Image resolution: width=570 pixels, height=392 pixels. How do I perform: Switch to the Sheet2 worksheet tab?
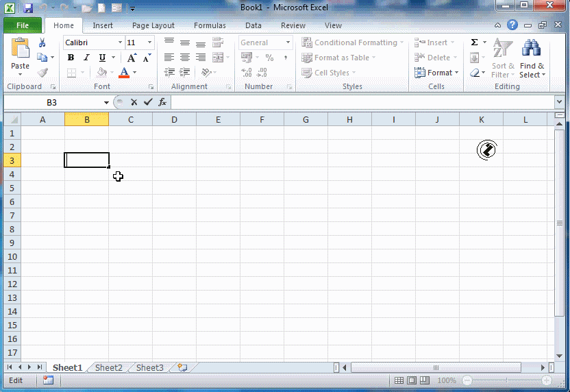(x=108, y=368)
